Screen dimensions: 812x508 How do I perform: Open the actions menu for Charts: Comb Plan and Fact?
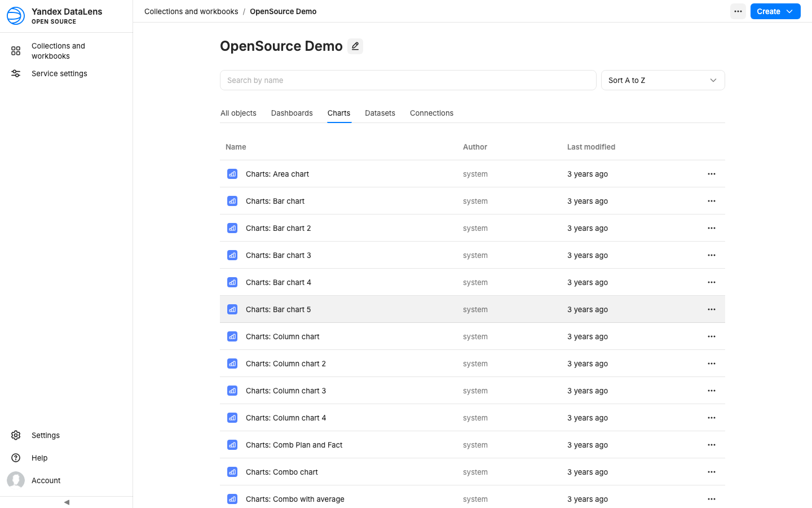click(712, 445)
